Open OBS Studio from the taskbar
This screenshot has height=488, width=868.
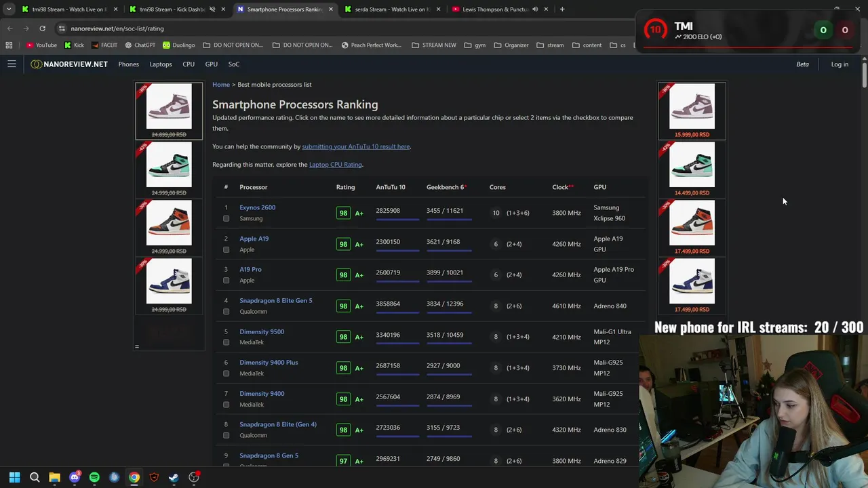click(194, 477)
